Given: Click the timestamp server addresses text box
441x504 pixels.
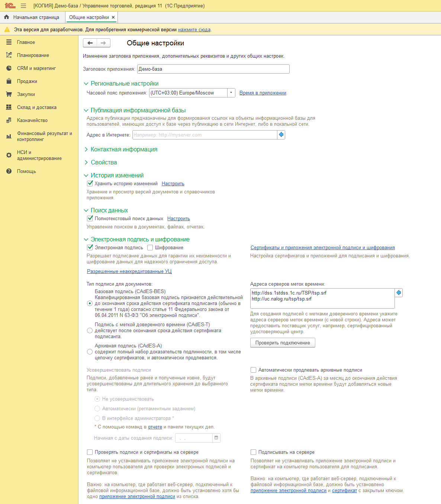Looking at the screenshot, I should 322,298.
